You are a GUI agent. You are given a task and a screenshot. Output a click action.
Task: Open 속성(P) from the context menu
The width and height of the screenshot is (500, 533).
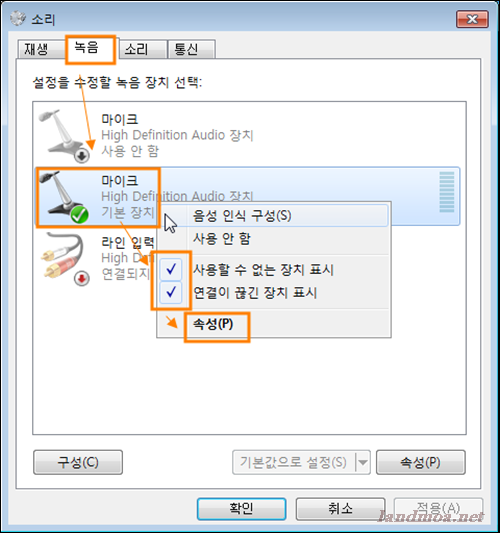pyautogui.click(x=213, y=324)
